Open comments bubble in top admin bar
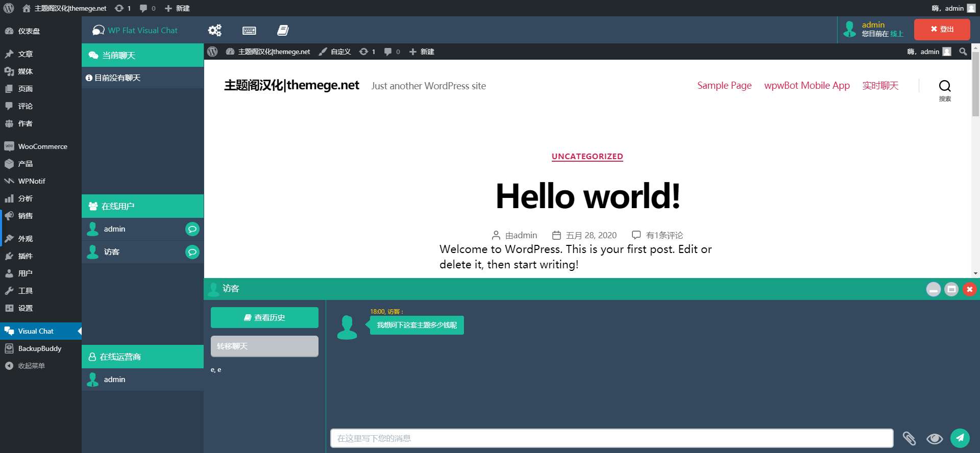Image resolution: width=980 pixels, height=453 pixels. (148, 8)
